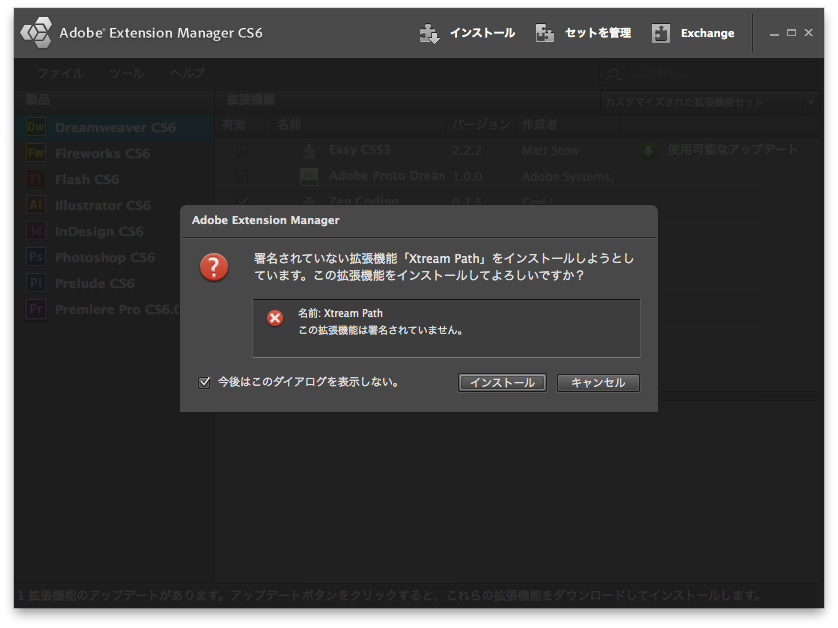Click version 1.0.0 cell
838x628 pixels.
467,176
